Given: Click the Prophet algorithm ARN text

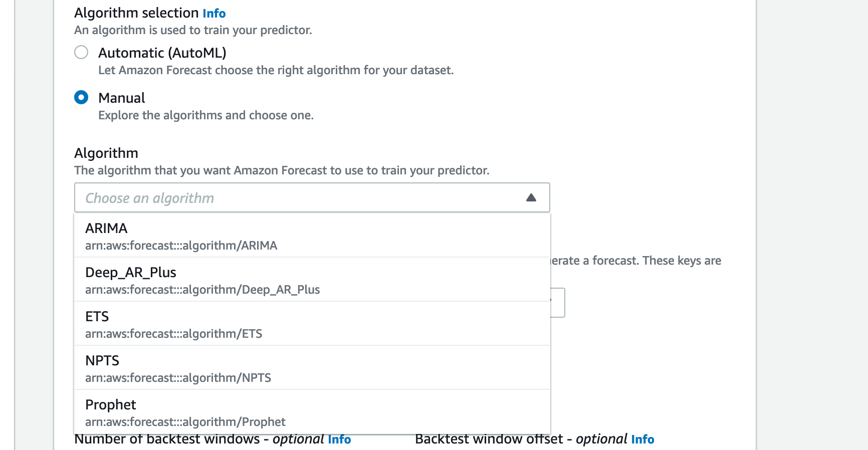Looking at the screenshot, I should click(x=185, y=422).
